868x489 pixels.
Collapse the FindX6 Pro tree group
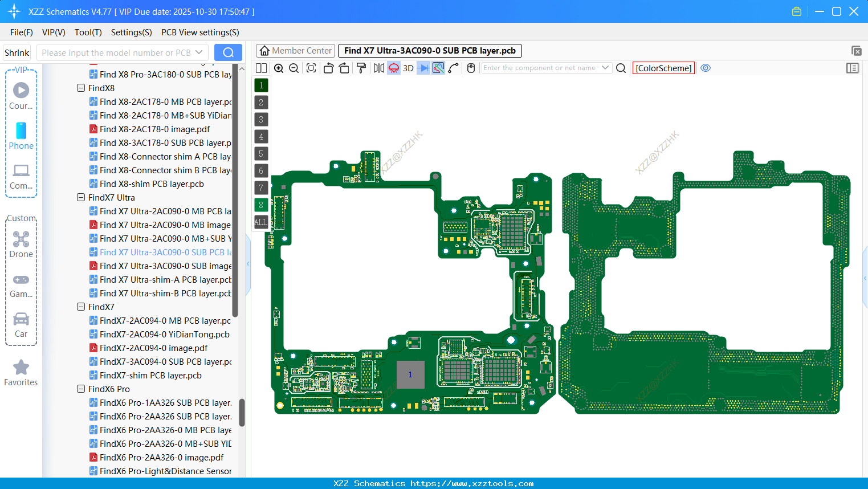81,389
